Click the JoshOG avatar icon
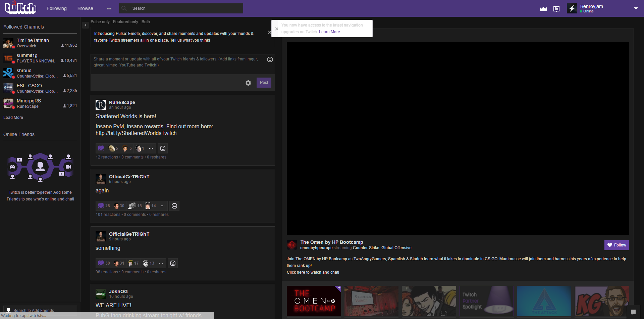Screen dimensions: 644x319 click(101, 294)
